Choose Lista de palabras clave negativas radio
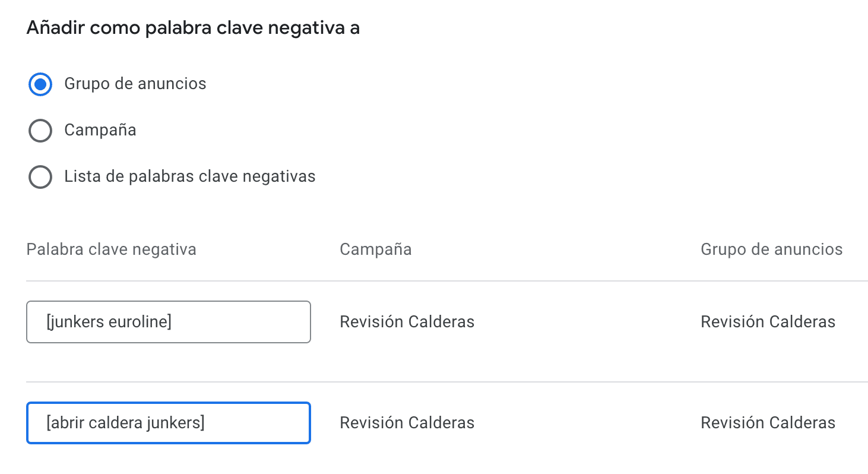This screenshot has height=474, width=868. coord(40,177)
